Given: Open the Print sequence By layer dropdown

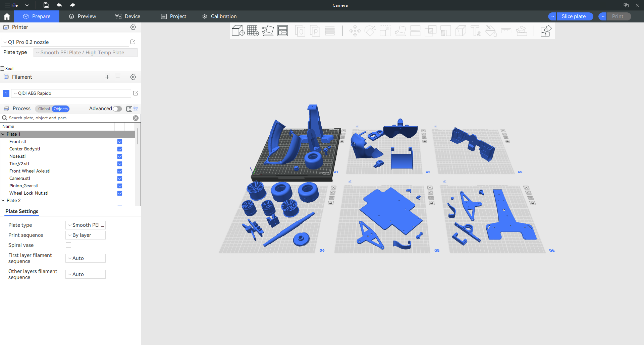Looking at the screenshot, I should tap(86, 235).
